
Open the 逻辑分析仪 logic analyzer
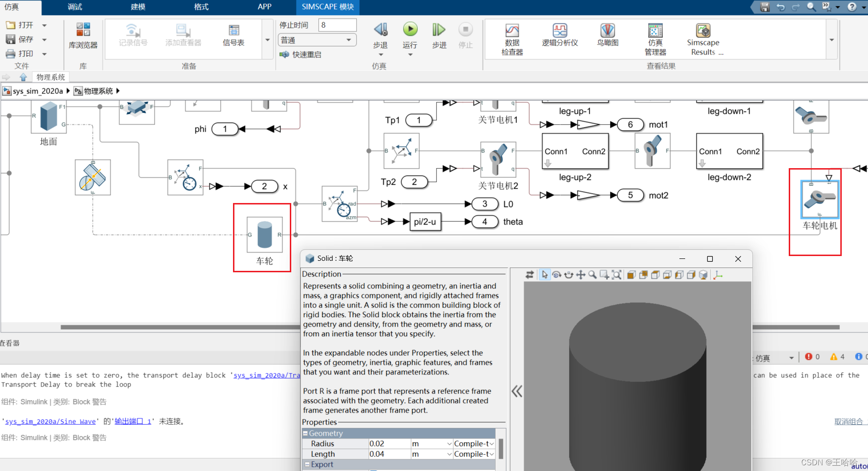(560, 35)
